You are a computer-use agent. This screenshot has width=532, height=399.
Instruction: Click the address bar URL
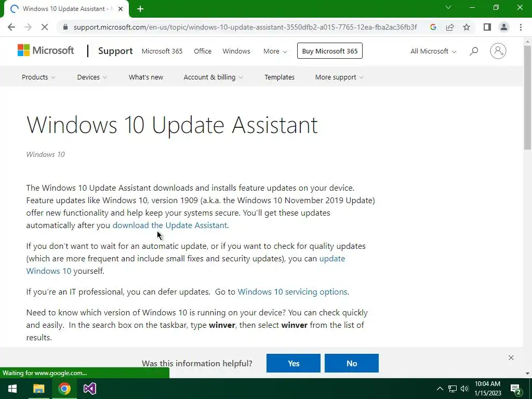[x=245, y=27]
